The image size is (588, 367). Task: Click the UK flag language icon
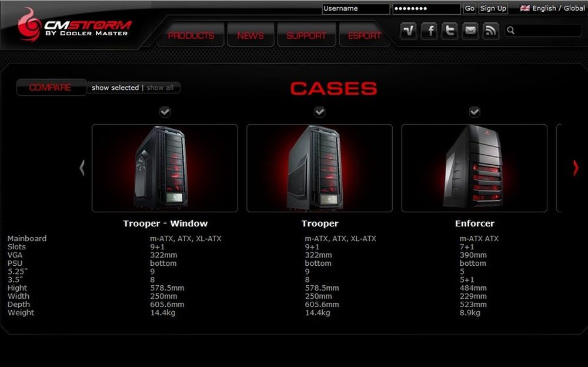(x=524, y=9)
